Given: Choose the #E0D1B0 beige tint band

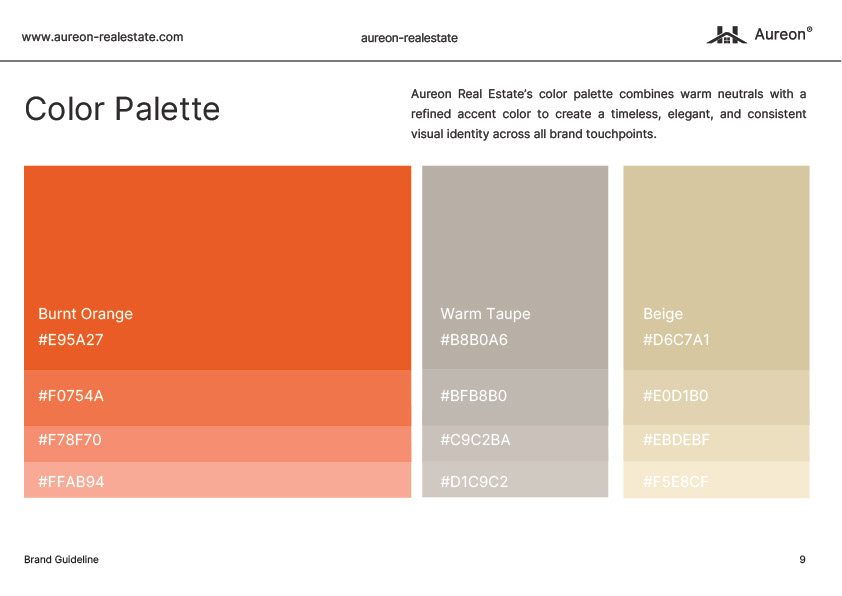Looking at the screenshot, I should click(716, 397).
